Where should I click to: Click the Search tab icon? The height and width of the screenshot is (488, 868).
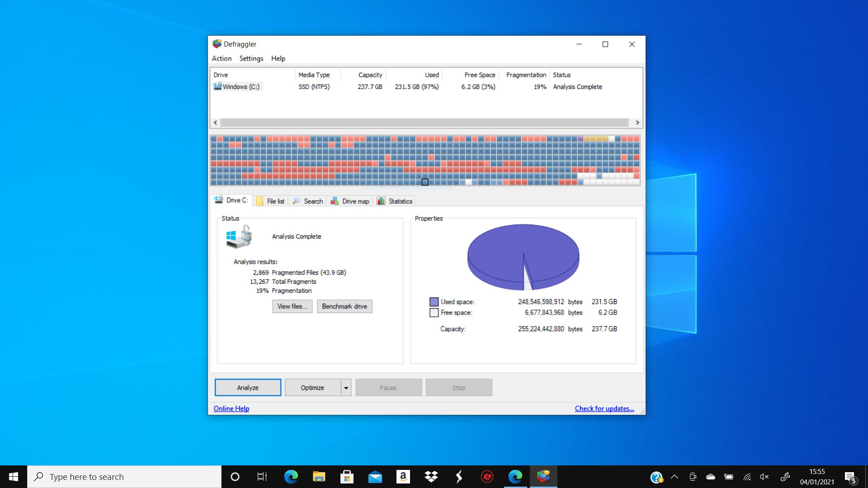pyautogui.click(x=296, y=201)
